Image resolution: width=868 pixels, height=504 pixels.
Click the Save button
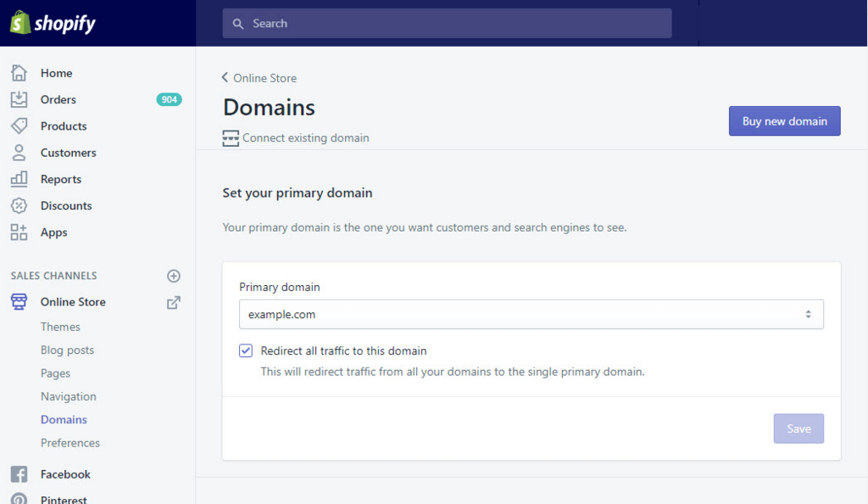798,428
